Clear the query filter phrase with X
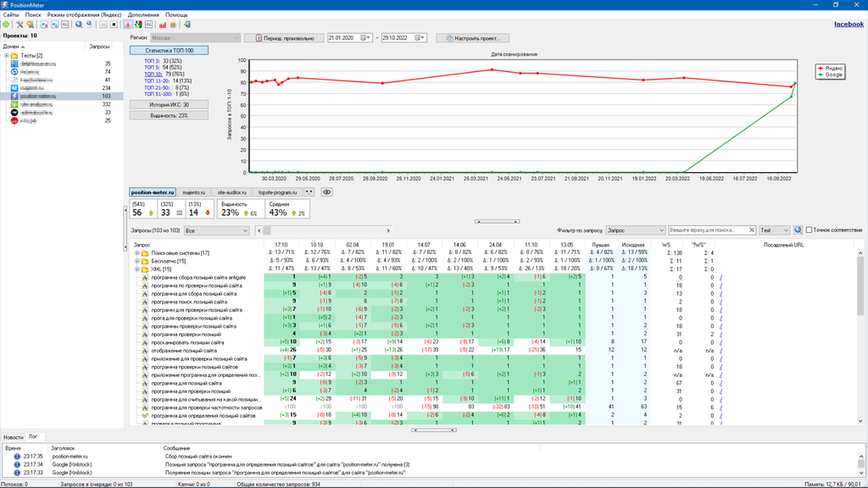 752,230
